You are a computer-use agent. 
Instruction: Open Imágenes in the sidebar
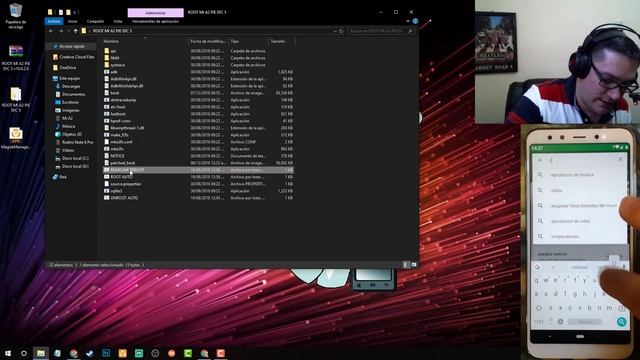click(x=67, y=110)
